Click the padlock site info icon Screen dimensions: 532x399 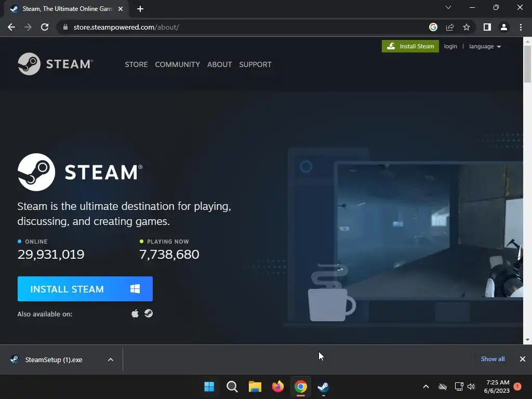click(x=65, y=27)
